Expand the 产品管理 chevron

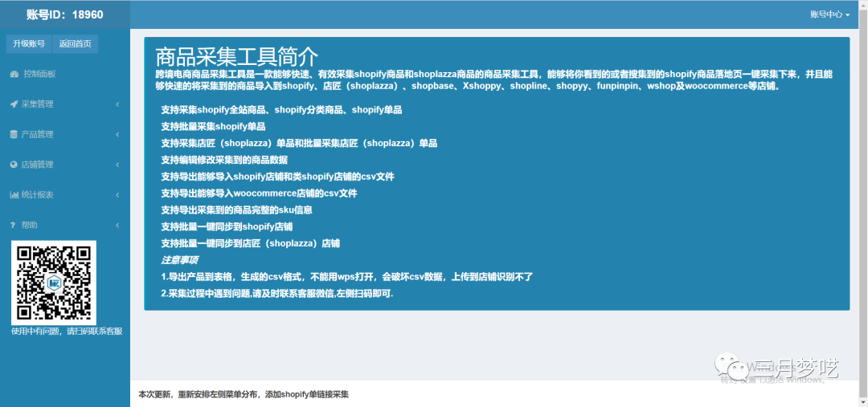pos(118,134)
